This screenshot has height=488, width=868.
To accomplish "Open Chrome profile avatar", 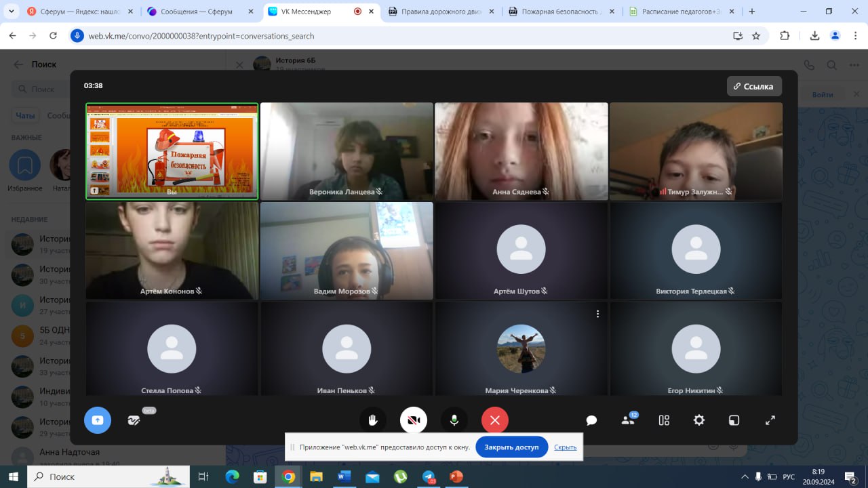I will [835, 36].
